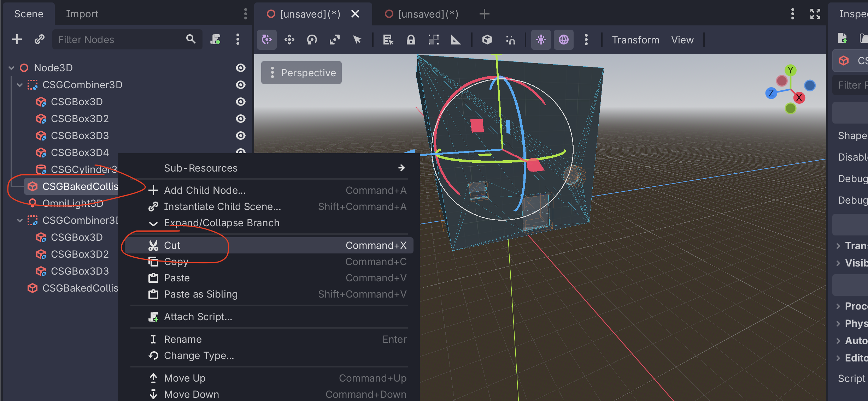Select the Move mode tool icon

coord(289,40)
